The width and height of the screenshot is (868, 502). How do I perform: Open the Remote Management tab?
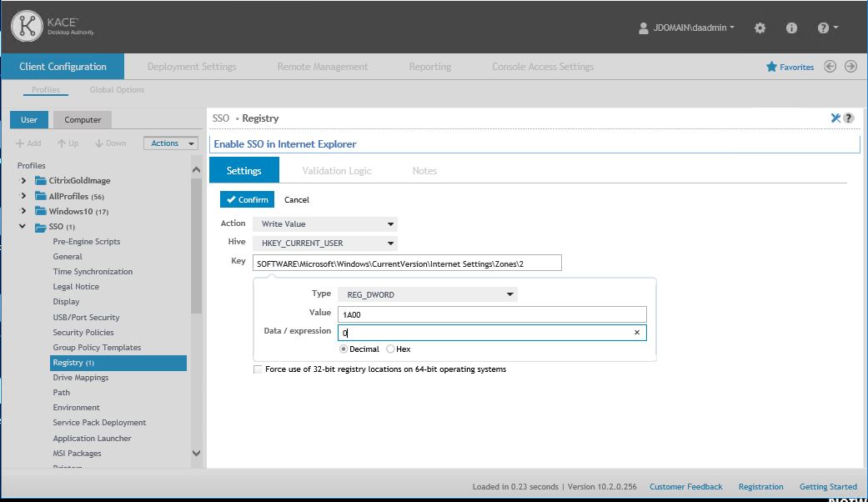pyautogui.click(x=322, y=67)
